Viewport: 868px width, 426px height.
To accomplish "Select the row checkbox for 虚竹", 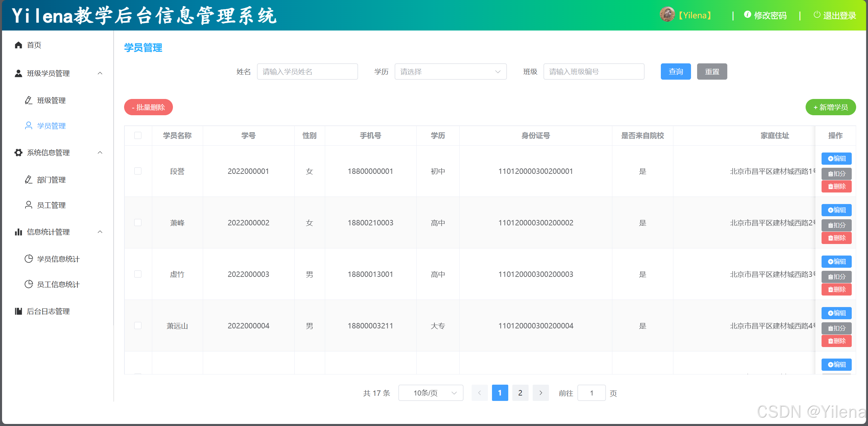I will 138,274.
